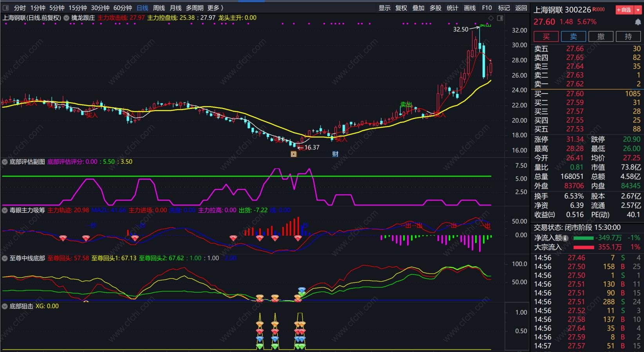Select the 日线 daily tab
Image resolution: width=644 pixels, height=352 pixels.
pos(143,8)
